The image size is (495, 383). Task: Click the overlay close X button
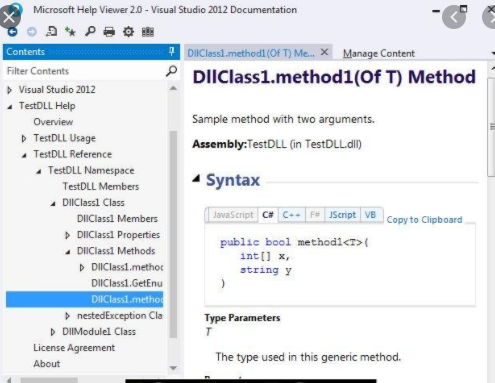tap(9, 17)
